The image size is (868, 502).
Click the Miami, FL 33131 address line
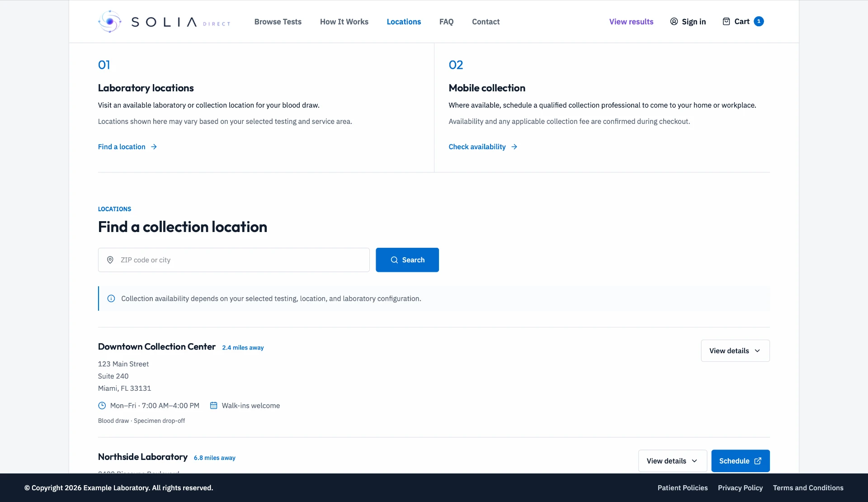tap(124, 388)
